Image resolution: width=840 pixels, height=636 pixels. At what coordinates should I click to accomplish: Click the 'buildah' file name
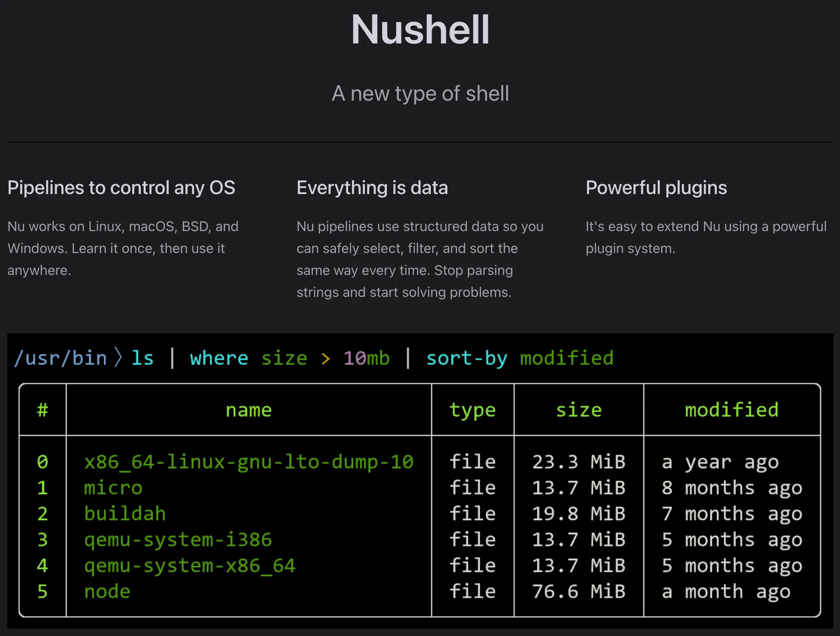tap(125, 513)
